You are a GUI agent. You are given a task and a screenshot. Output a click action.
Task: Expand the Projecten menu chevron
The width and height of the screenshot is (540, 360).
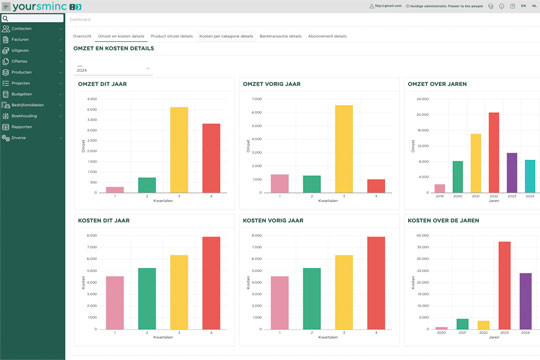pyautogui.click(x=61, y=83)
